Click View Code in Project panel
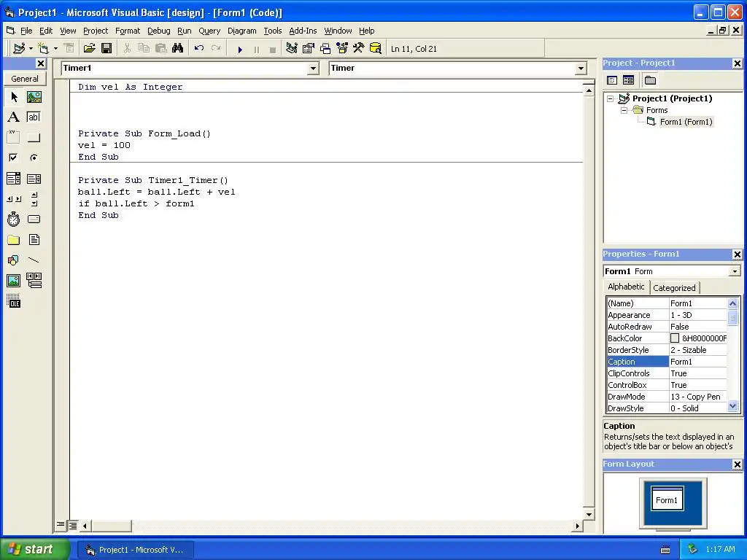 [x=612, y=80]
